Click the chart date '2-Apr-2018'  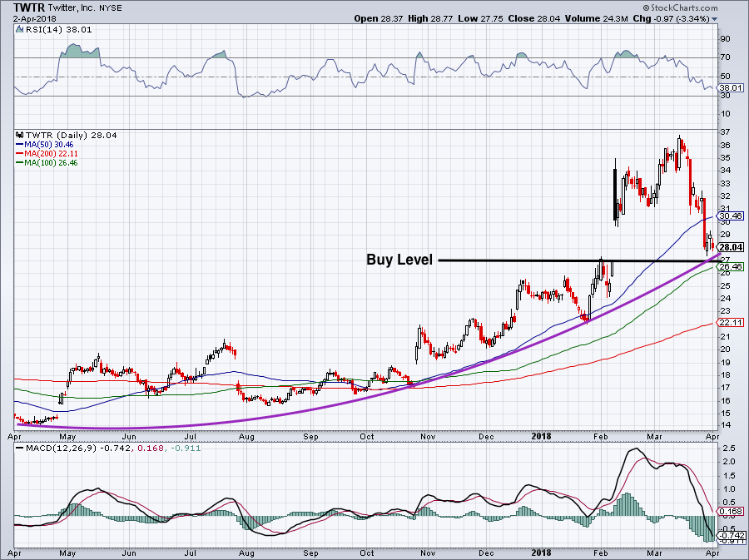click(x=34, y=19)
